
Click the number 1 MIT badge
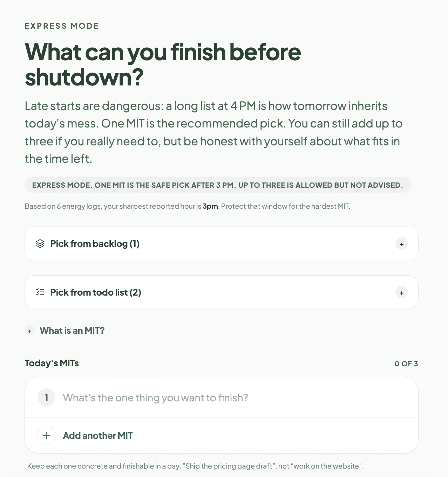tap(46, 397)
